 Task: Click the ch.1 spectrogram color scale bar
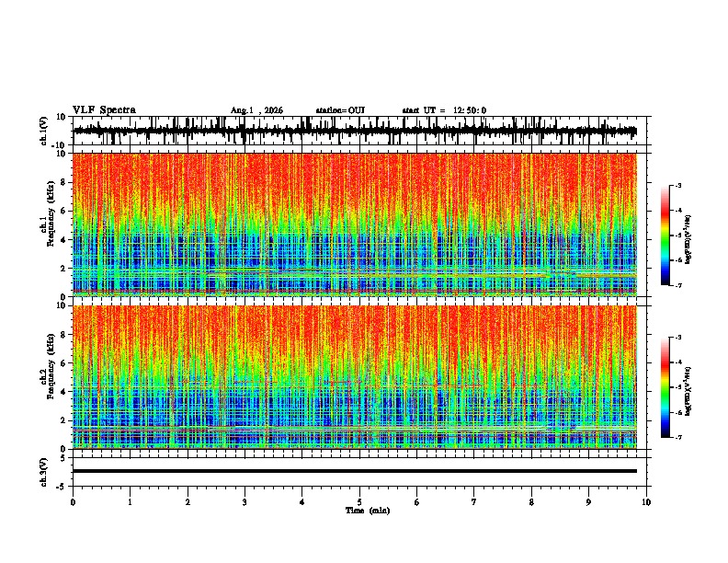pos(665,236)
